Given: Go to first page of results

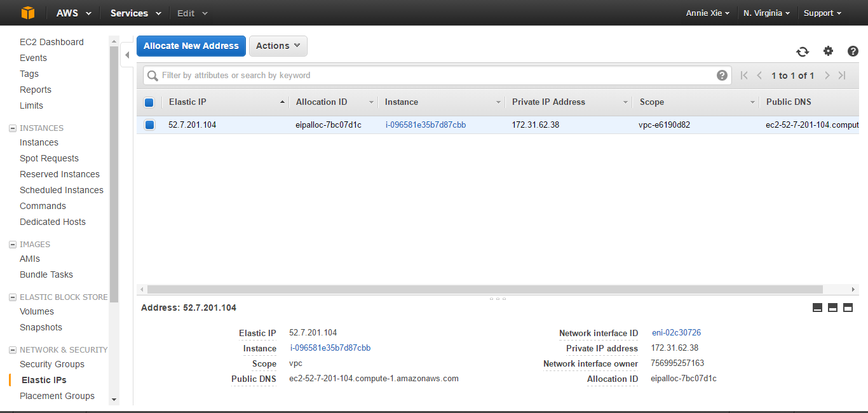Looking at the screenshot, I should [x=744, y=75].
